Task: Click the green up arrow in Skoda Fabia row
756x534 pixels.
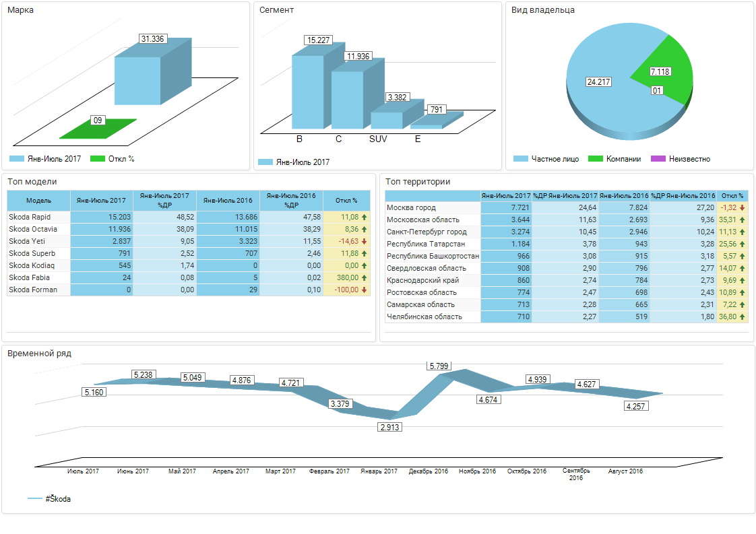Action: point(364,278)
